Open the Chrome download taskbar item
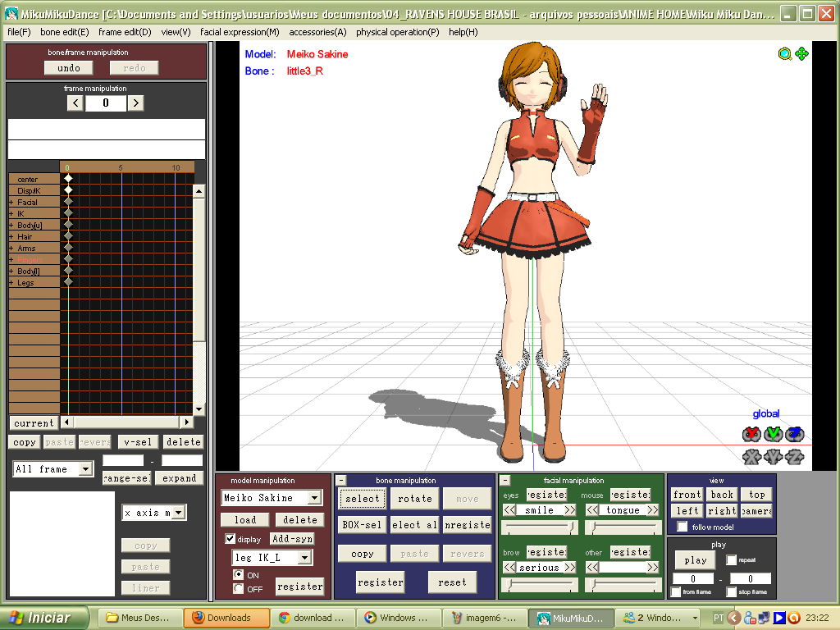The height and width of the screenshot is (630, 840). (313, 618)
